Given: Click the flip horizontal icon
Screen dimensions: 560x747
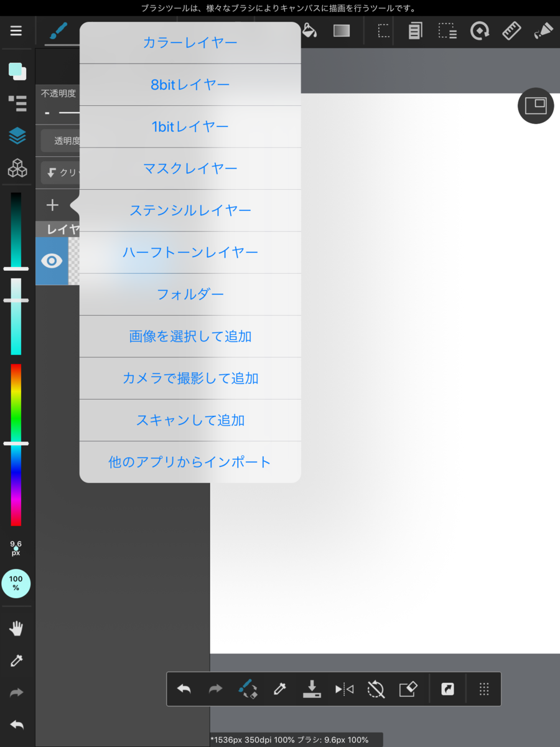Looking at the screenshot, I should tap(344, 689).
